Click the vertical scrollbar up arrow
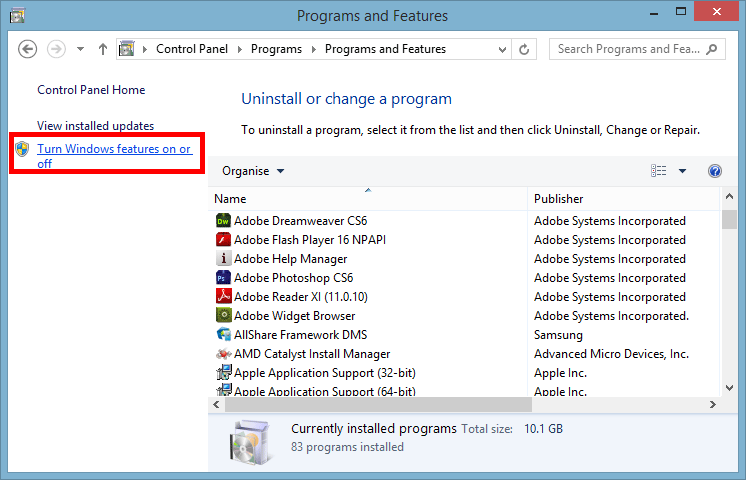This screenshot has height=480, width=746. point(729,196)
